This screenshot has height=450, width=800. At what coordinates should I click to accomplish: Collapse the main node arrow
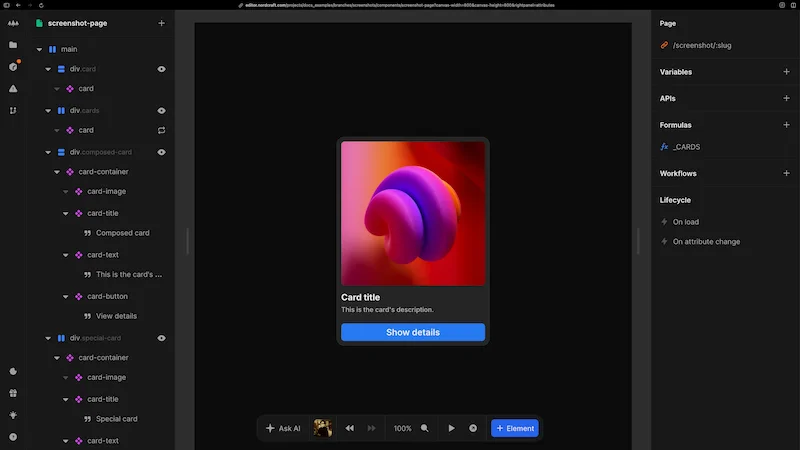pyautogui.click(x=39, y=49)
